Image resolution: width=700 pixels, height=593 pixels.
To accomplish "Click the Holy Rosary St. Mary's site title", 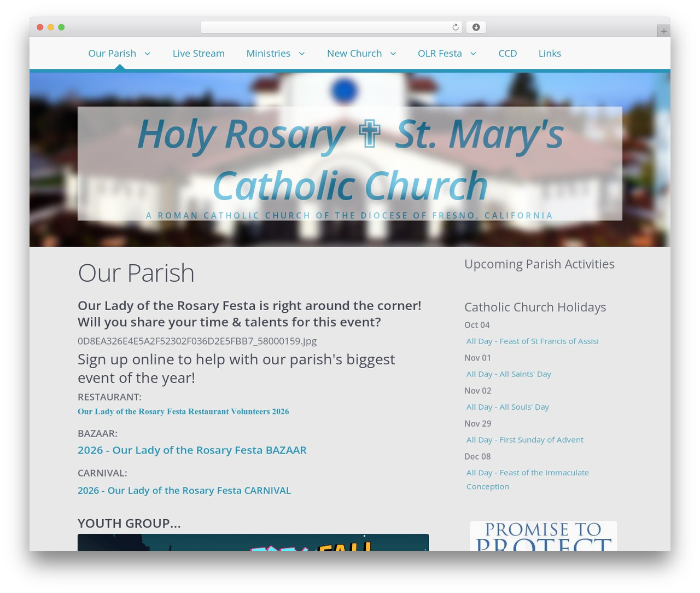I will point(350,159).
